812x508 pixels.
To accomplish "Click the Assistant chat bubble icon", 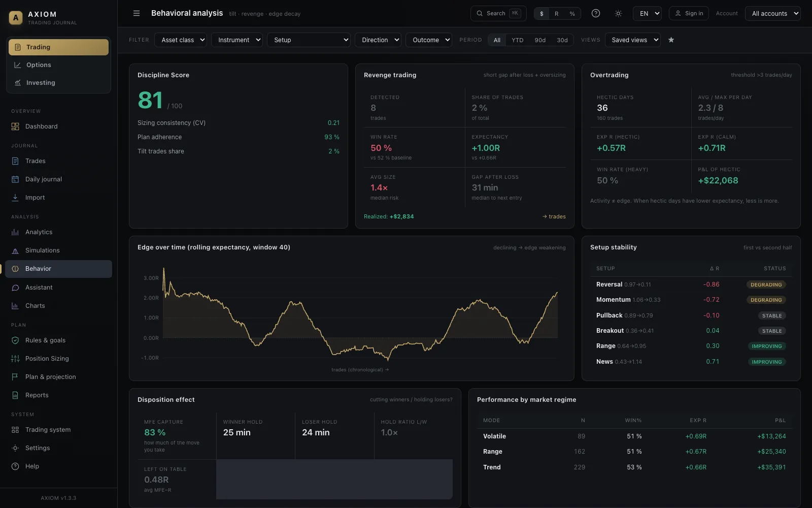I will [x=15, y=288].
